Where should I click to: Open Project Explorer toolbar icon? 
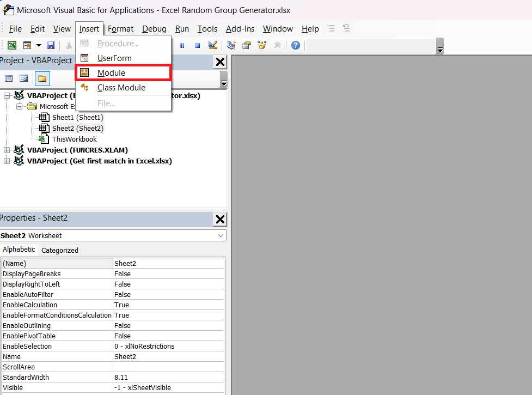pyautogui.click(x=231, y=45)
